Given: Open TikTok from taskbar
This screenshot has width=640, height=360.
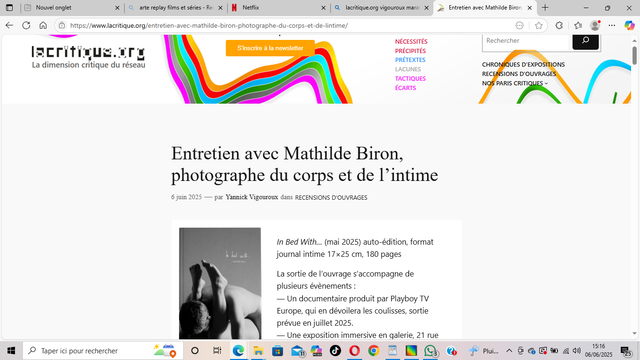Looking at the screenshot, I should pos(336,351).
